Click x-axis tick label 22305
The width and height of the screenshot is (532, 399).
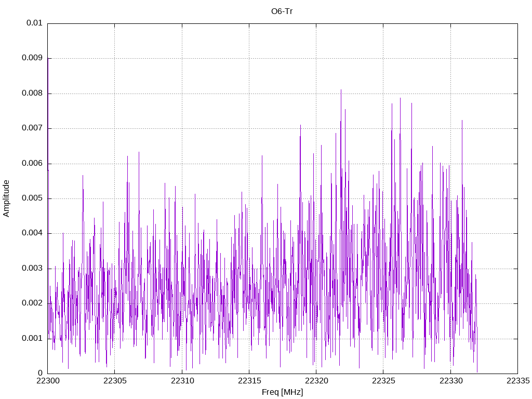[115, 381]
